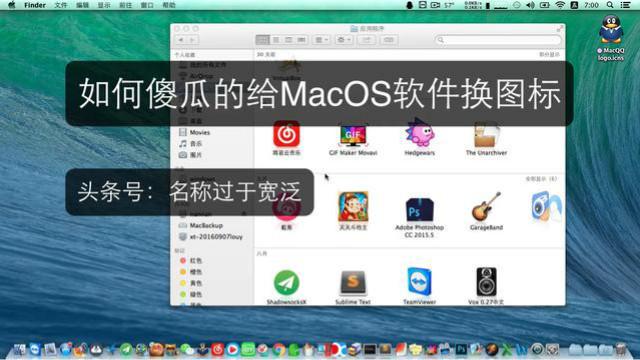This screenshot has height=360, width=640.
Task: Open Google Chrome from the Dock
Action: [x=279, y=349]
